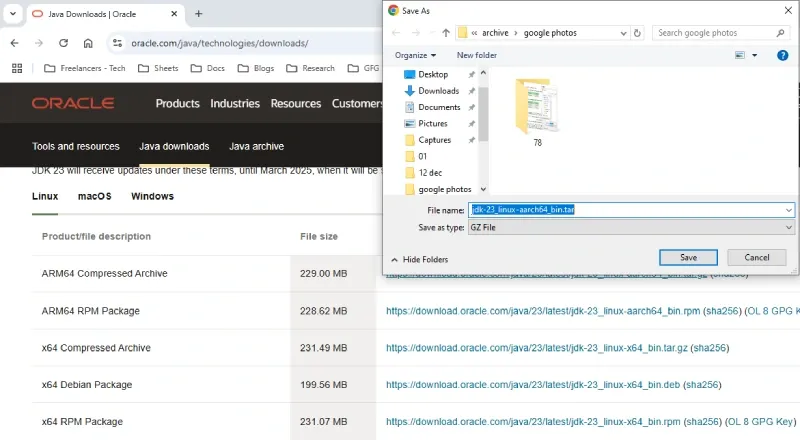Click the navigation pane scrollbar
Screen dimensions: 800x440
pos(483,120)
